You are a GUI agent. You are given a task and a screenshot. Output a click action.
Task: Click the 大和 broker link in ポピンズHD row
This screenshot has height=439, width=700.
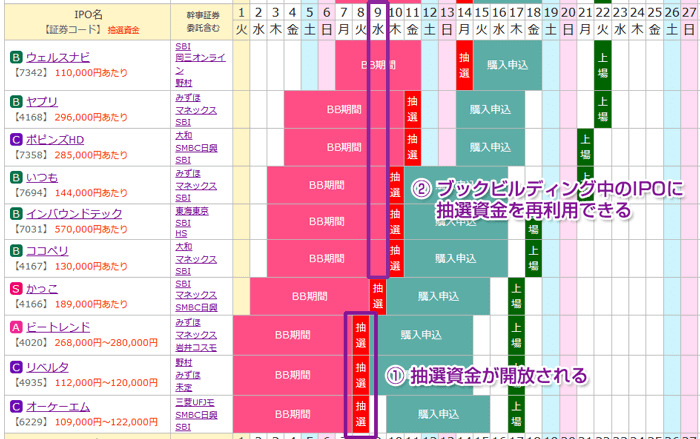(183, 135)
